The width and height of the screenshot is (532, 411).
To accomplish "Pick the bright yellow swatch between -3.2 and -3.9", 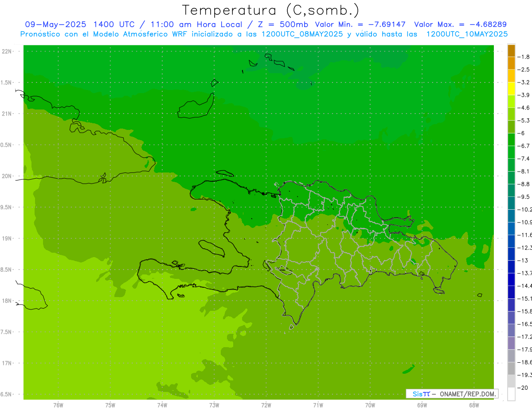I will point(511,89).
